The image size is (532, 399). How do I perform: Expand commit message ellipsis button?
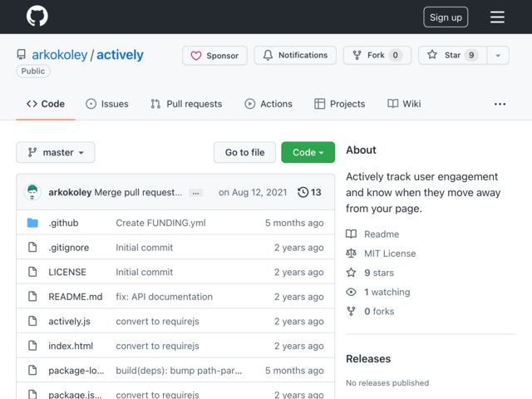(x=196, y=193)
